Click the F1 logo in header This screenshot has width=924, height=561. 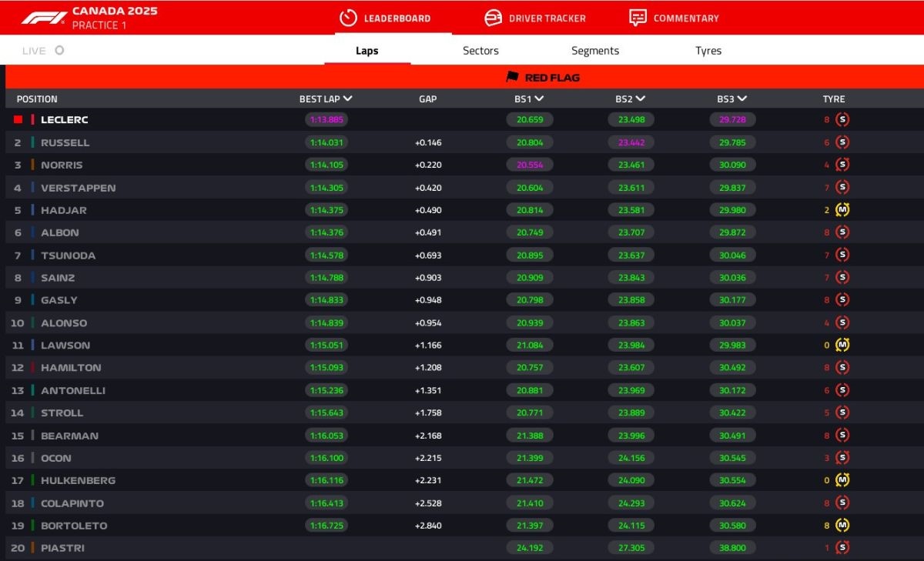(x=42, y=18)
